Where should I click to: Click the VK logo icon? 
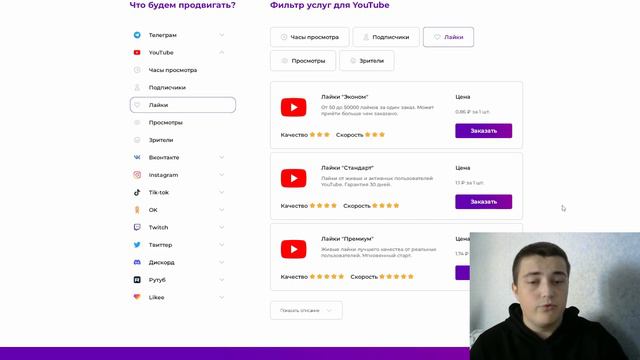[x=137, y=157]
